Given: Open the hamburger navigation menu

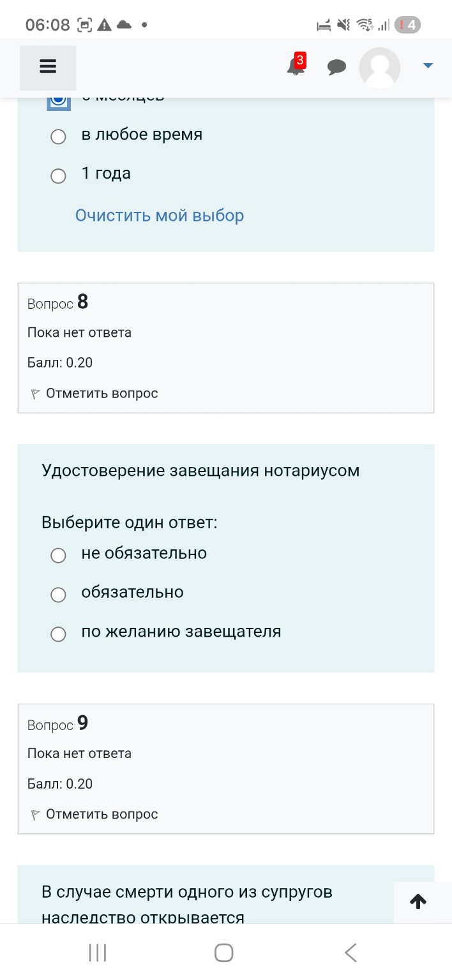Looking at the screenshot, I should [48, 66].
